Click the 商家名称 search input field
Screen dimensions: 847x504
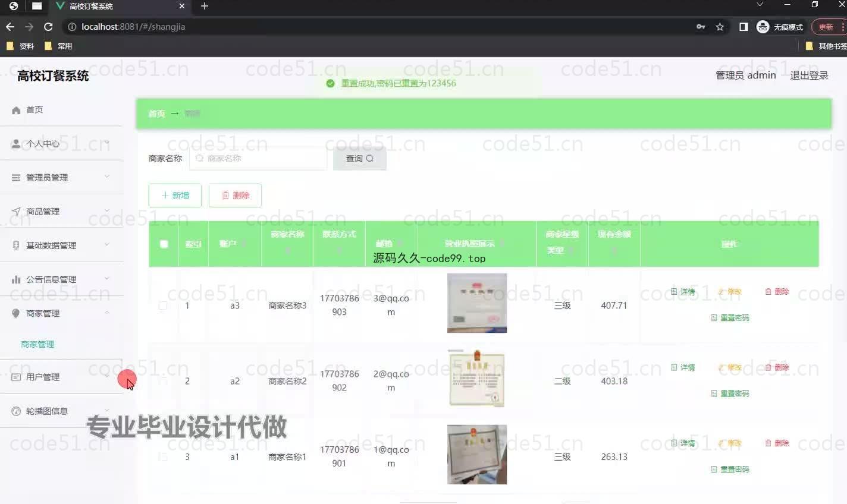pos(258,159)
